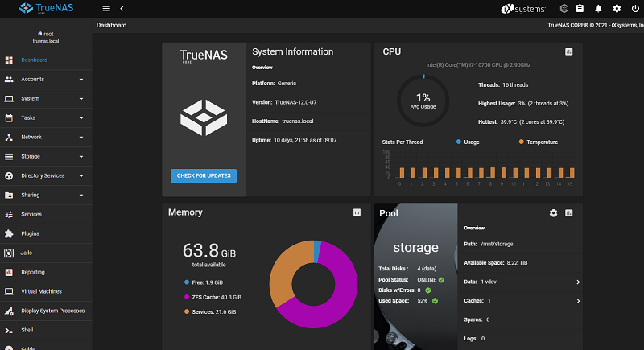The image size is (644, 350).
Task: Expand the System menu arrow
Action: [x=81, y=99]
